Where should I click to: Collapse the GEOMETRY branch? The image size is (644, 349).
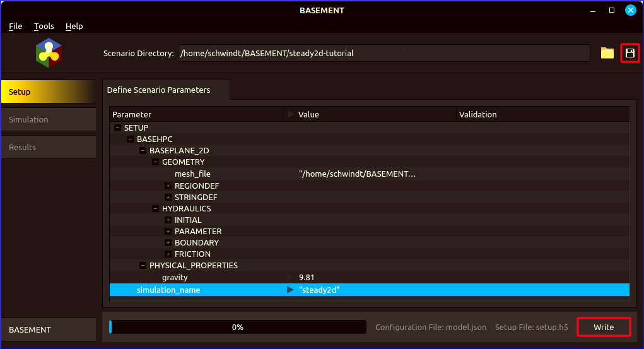coord(156,162)
